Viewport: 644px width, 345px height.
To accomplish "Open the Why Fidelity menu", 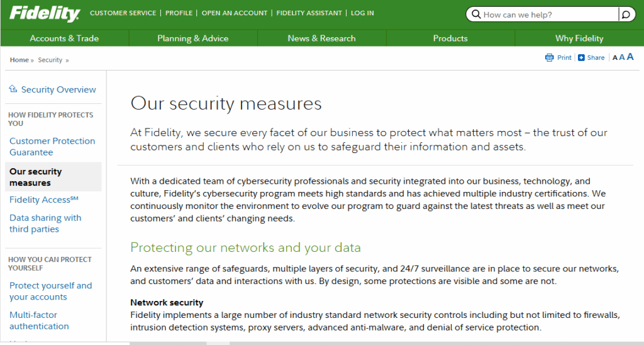I will coord(579,38).
